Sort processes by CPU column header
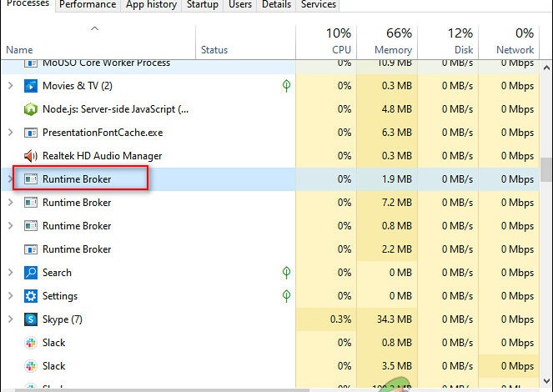553x392 pixels. point(326,42)
